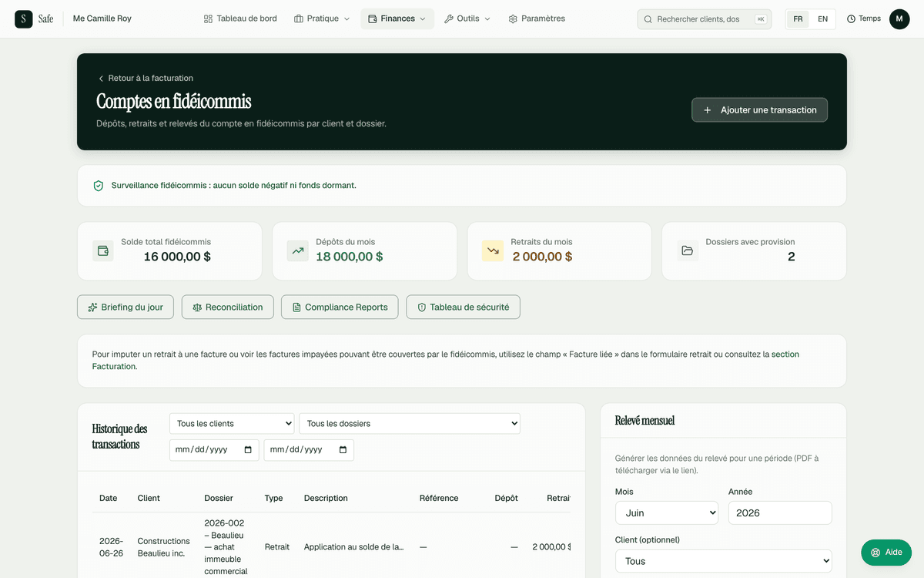Image resolution: width=924 pixels, height=578 pixels.
Task: Open the Finances menu
Action: point(397,18)
